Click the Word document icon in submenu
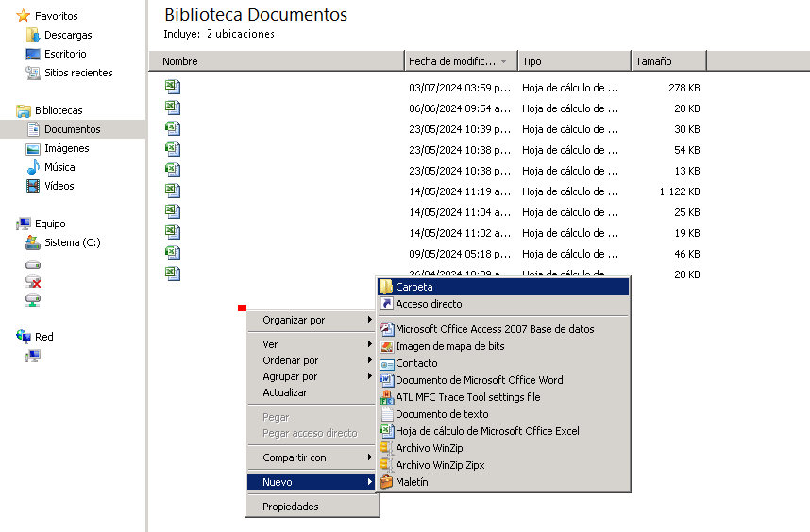Image resolution: width=810 pixels, height=532 pixels. click(x=386, y=380)
